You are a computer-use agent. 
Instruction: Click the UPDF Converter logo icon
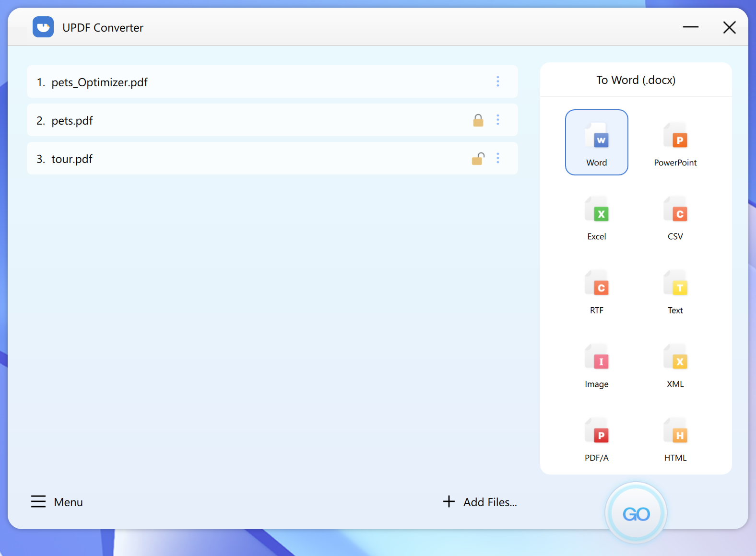pyautogui.click(x=43, y=27)
